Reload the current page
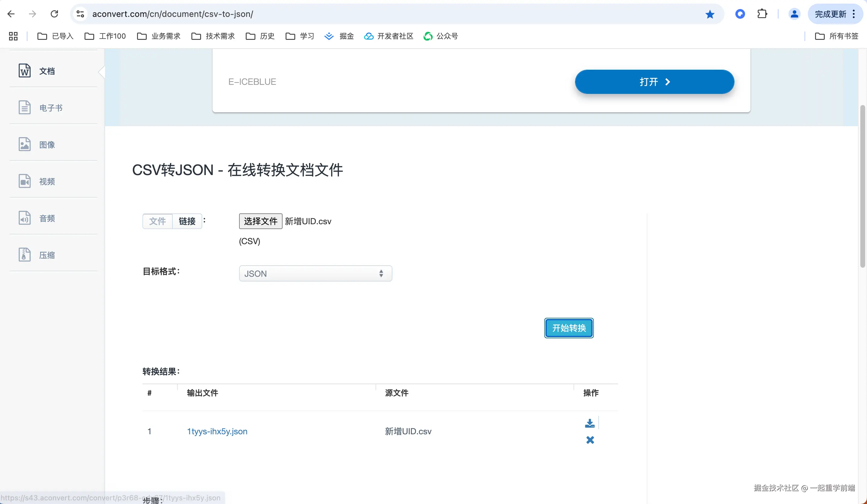The image size is (867, 504). (54, 14)
